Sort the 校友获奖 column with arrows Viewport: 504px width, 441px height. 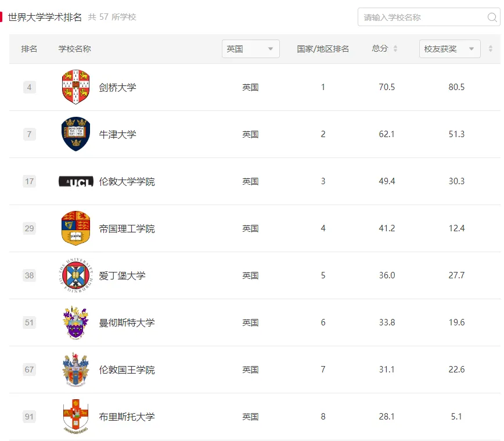(491, 49)
